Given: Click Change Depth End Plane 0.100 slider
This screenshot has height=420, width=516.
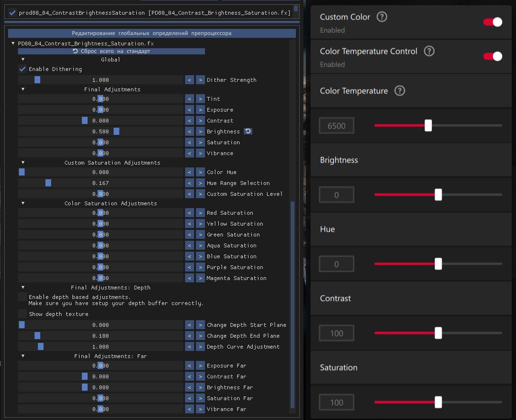Looking at the screenshot, I should (x=101, y=336).
